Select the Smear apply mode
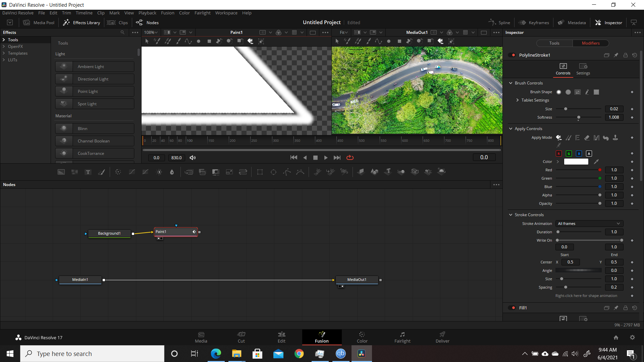644x362 pixels. point(606,138)
